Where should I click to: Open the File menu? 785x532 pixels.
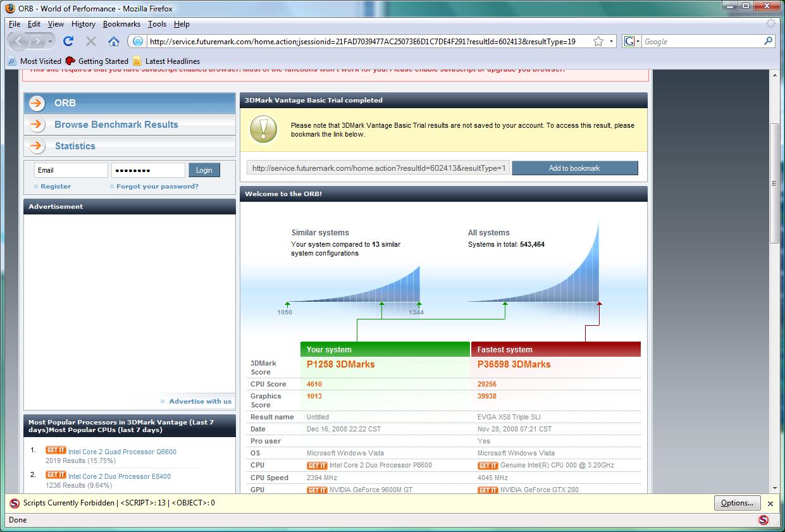pos(15,24)
